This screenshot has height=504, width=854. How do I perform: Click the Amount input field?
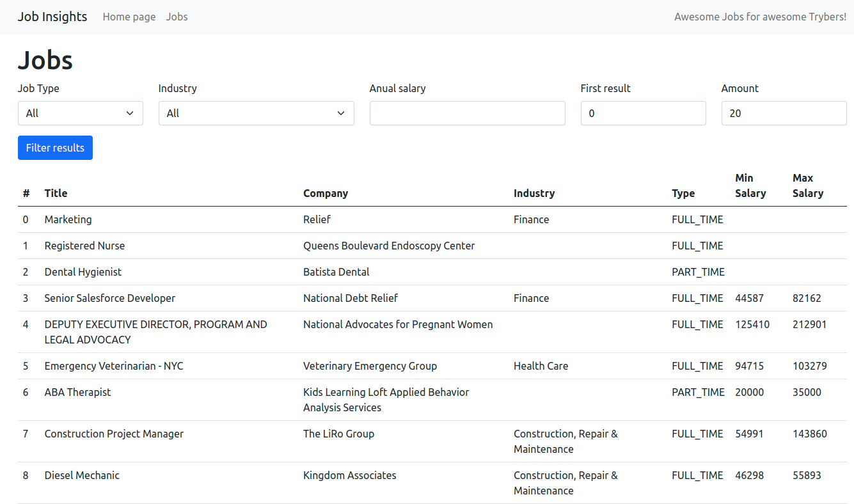(784, 113)
